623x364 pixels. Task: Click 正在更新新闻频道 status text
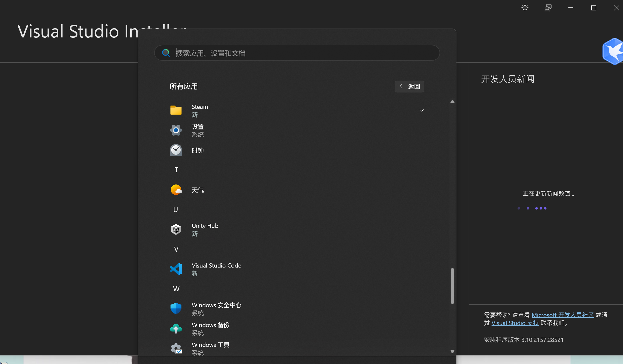(548, 193)
